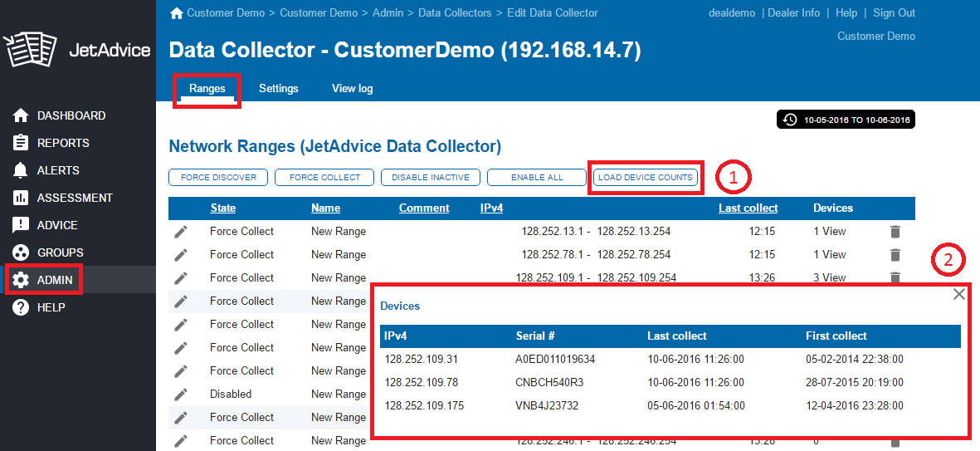Open the date range selector 10-05-2016
980x451 pixels.
[x=846, y=120]
